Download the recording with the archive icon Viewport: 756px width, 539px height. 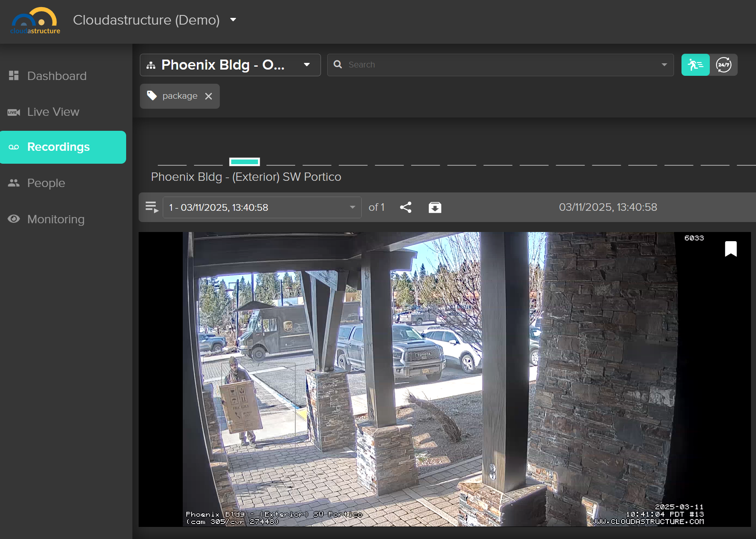pyautogui.click(x=435, y=207)
